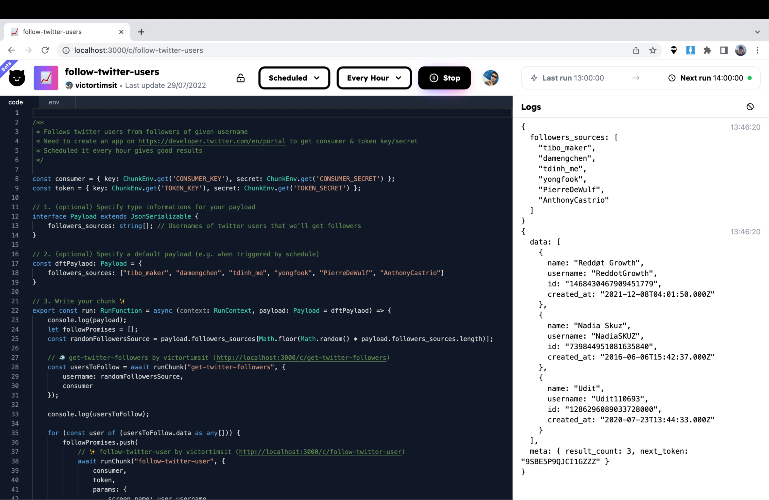Viewport: 769px width, 500px height.
Task: Bookmark this page with the star icon
Action: [652, 50]
